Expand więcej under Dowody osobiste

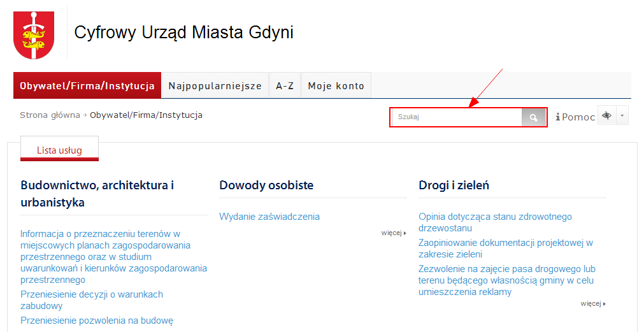(393, 233)
